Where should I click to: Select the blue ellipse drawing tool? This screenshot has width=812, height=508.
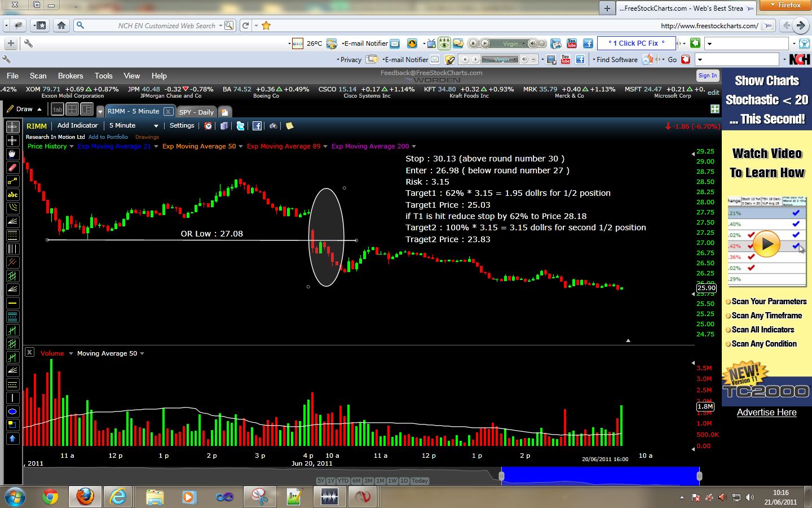point(12,411)
